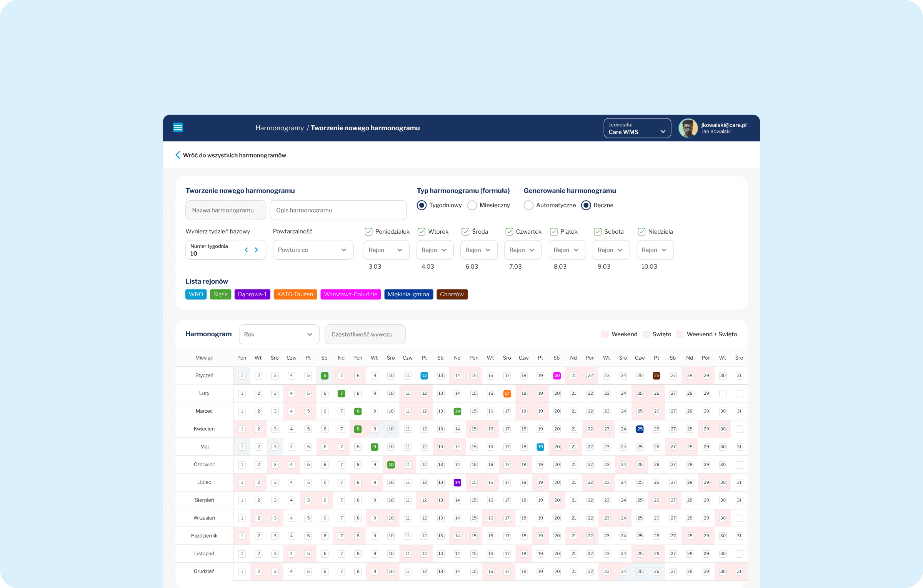This screenshot has width=923, height=588.
Task: Click Wróć do wszystkich harmonogramów link
Action: tap(234, 155)
